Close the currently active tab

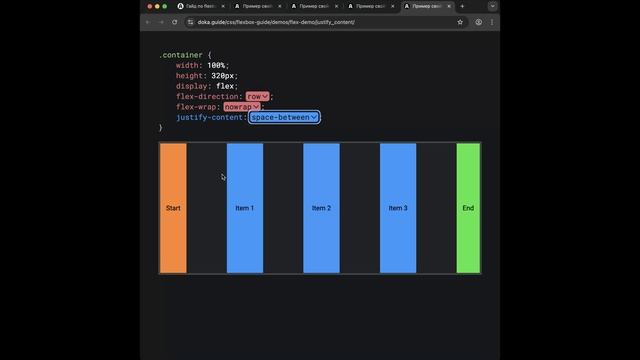tap(449, 6)
